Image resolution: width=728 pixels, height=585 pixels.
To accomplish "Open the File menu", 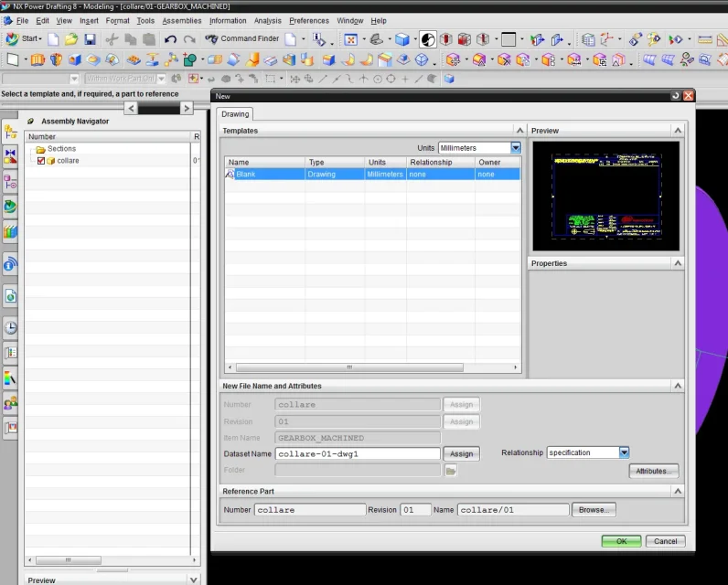I will tap(22, 21).
